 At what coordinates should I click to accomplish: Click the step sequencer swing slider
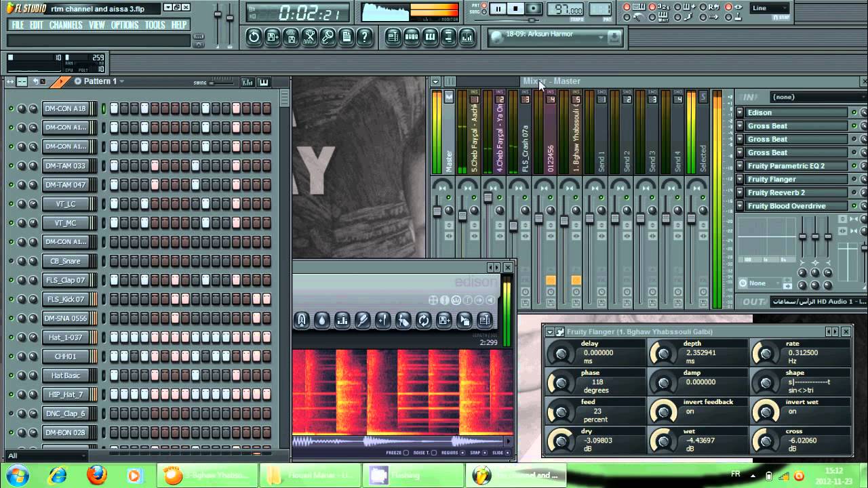(x=221, y=83)
